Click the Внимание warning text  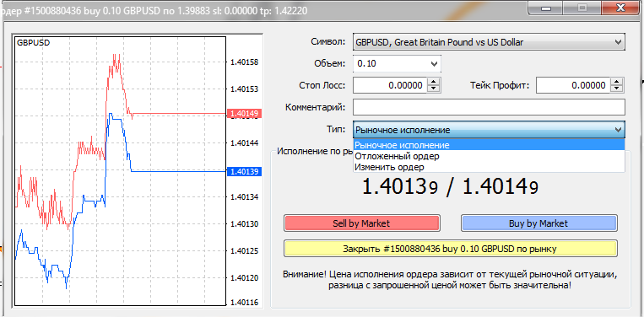point(450,279)
